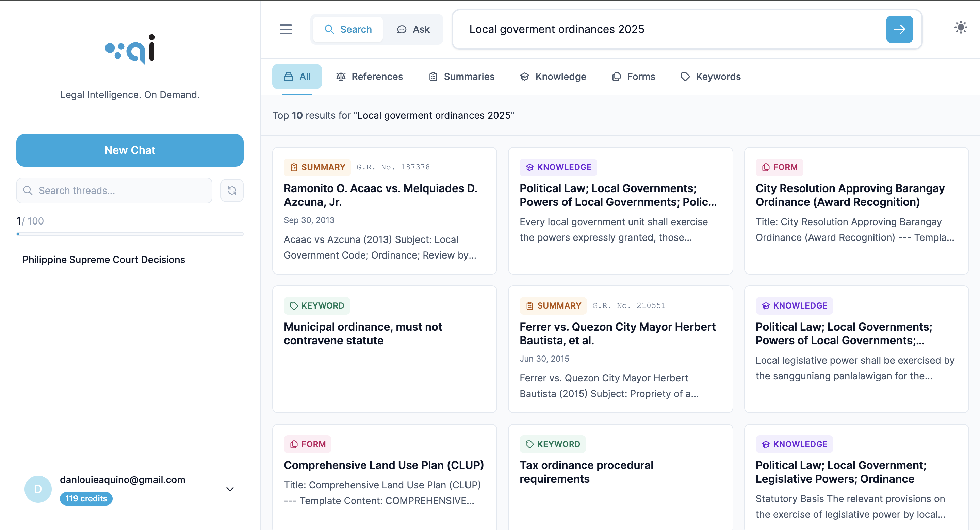
Task: Open the Ramonito O. Acaac vs. Azcuna result
Action: click(380, 195)
